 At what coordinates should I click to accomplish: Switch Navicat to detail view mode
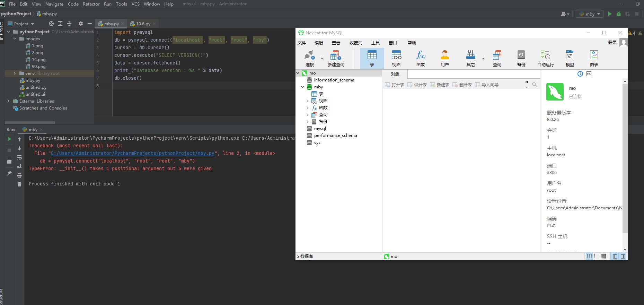[x=597, y=256]
